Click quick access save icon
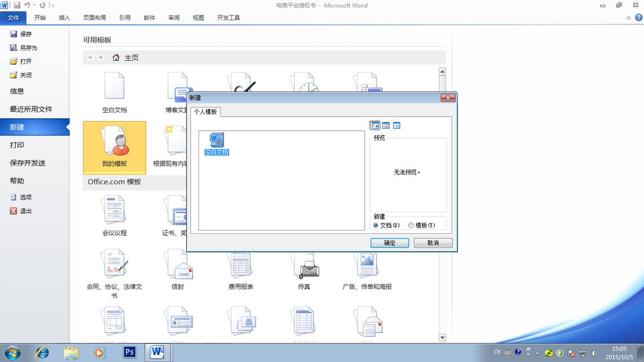This screenshot has width=644, height=362. coord(17,5)
